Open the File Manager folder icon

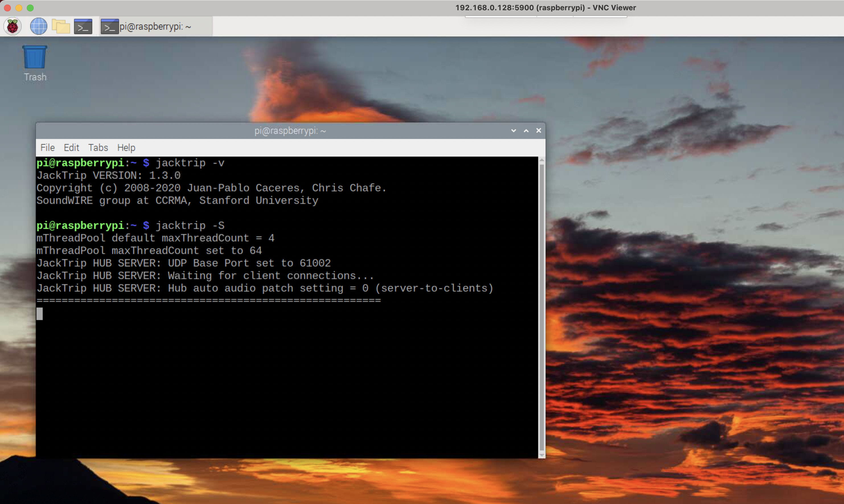point(61,26)
